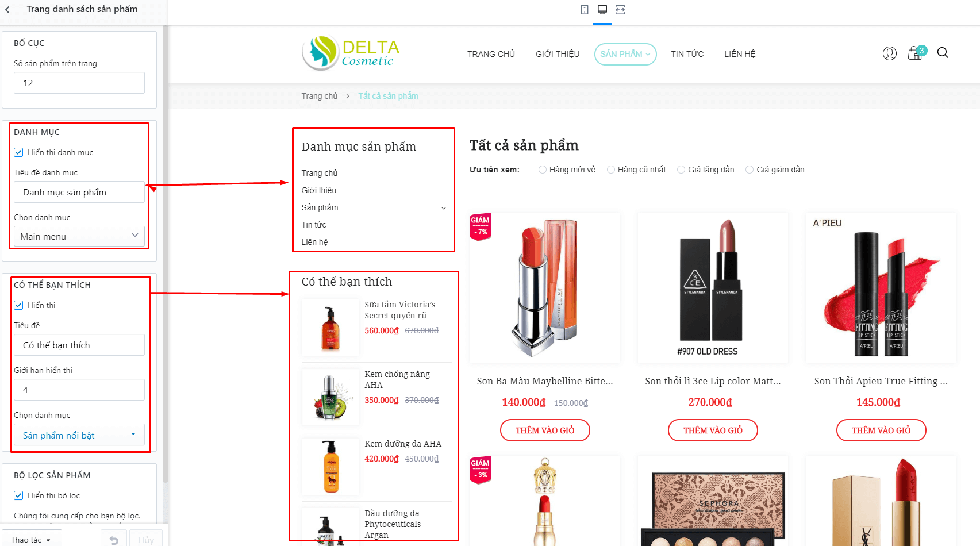Screen dimensions: 980x546
Task: Open Sữa tắm Victoria's Secret thumbnail
Action: [x=330, y=328]
